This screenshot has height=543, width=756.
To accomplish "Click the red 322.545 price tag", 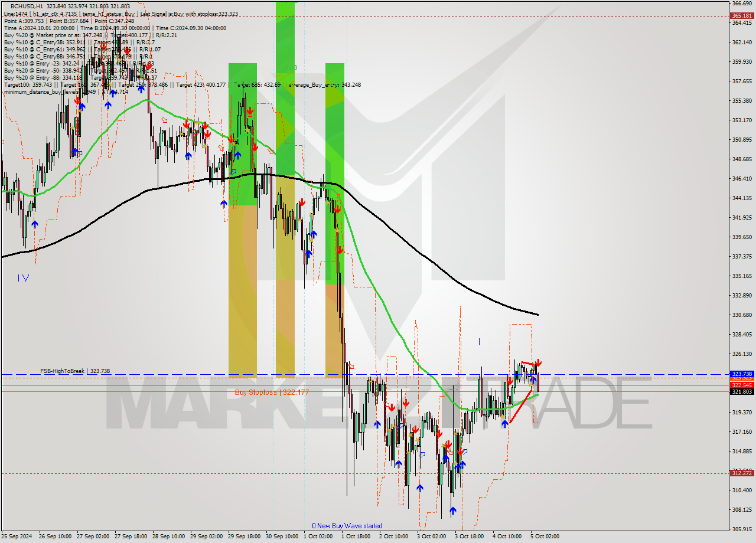I will (x=741, y=385).
